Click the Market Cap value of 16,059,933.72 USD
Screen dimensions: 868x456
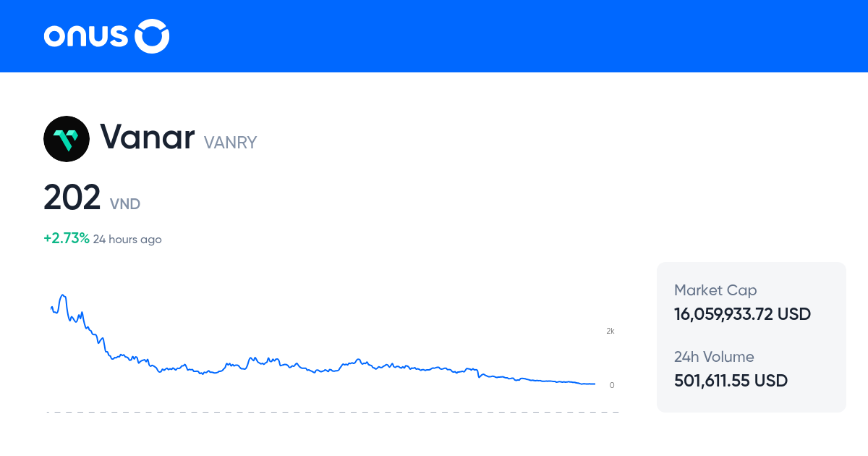coord(742,314)
